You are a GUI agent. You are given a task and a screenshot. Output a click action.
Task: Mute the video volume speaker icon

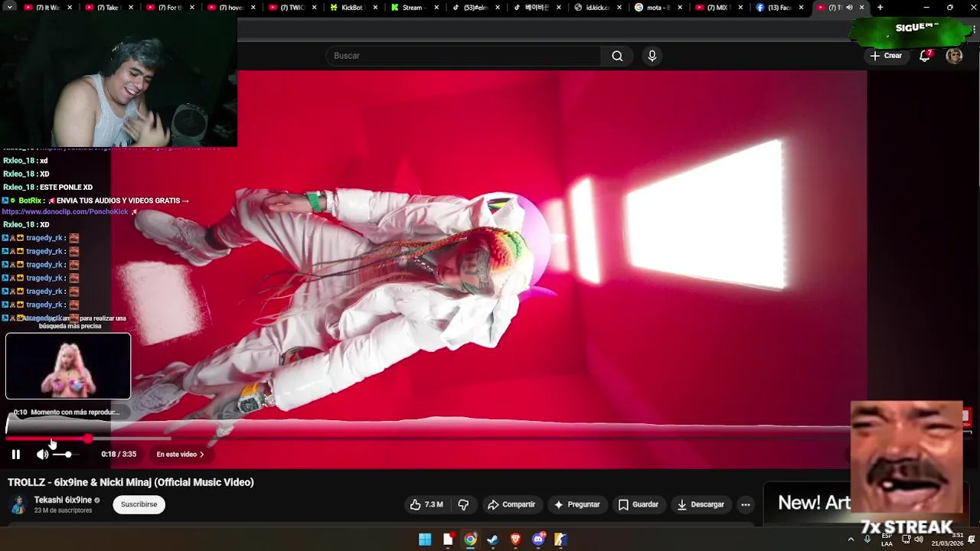tap(42, 455)
